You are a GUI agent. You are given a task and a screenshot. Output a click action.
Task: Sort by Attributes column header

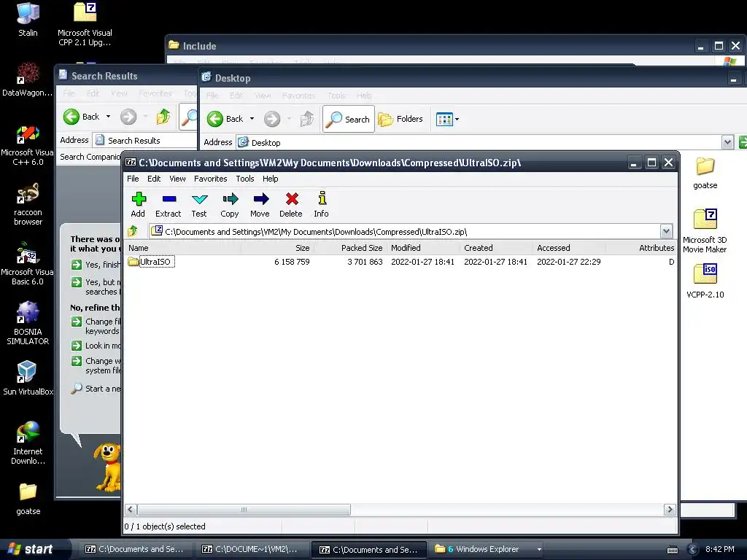click(x=641, y=248)
